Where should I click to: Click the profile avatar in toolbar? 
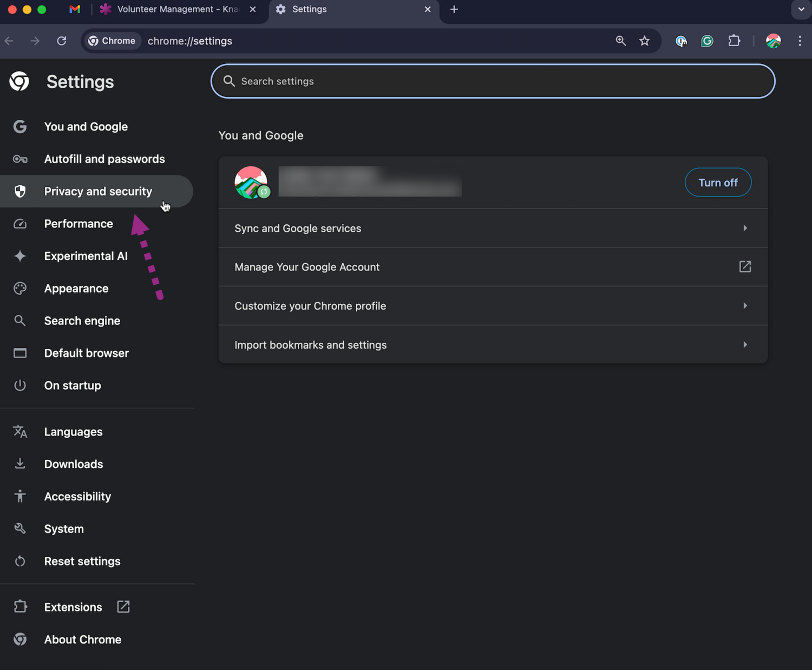[x=773, y=41]
